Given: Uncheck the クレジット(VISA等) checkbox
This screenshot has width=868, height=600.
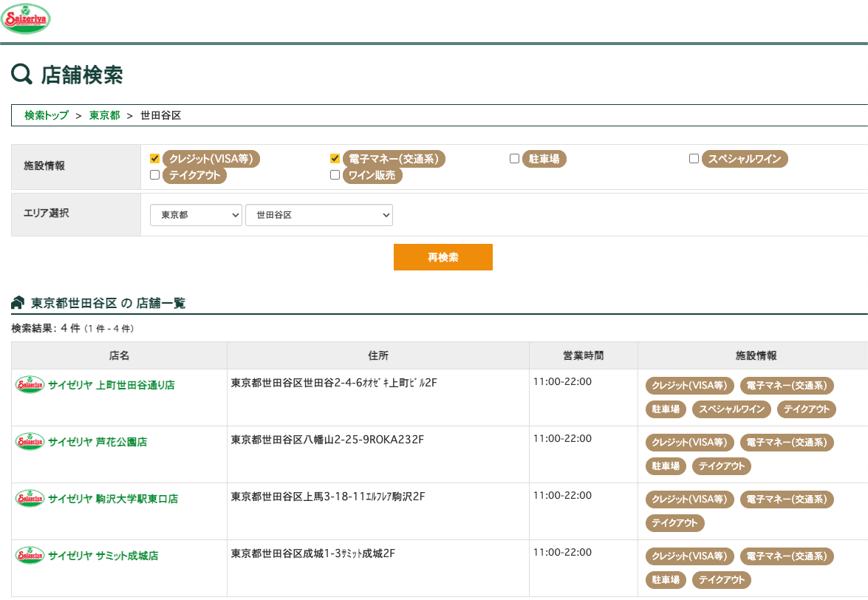Looking at the screenshot, I should (154, 158).
